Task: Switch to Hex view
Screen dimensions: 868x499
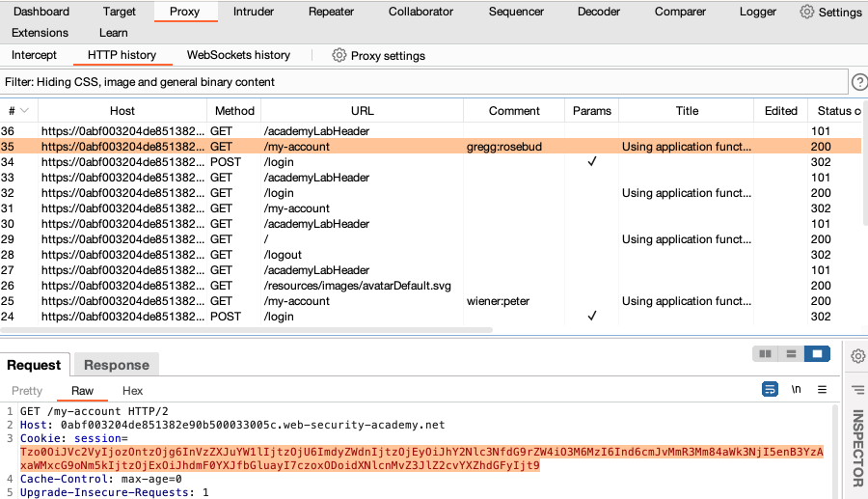Action: [x=133, y=391]
